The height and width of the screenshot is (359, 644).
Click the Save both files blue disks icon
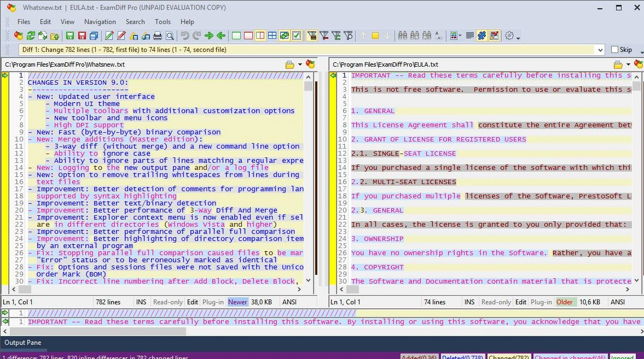94,36
